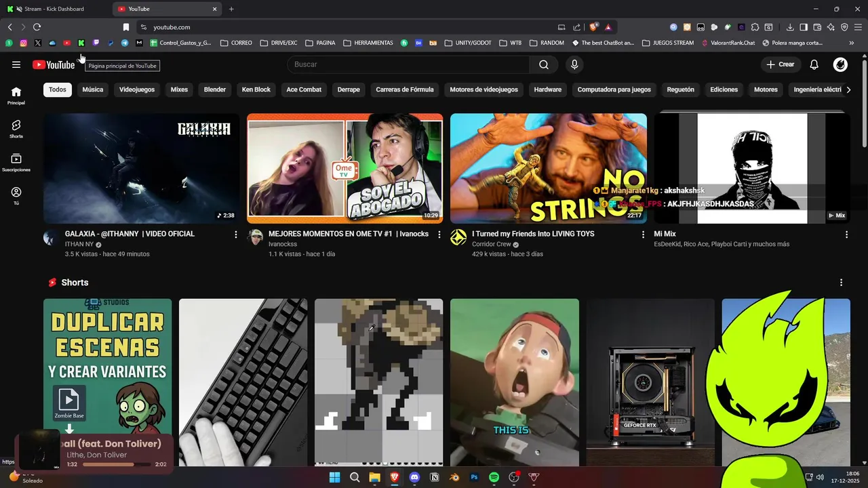Open a new browser tab
Screen dimensions: 868x488
coord(231,9)
